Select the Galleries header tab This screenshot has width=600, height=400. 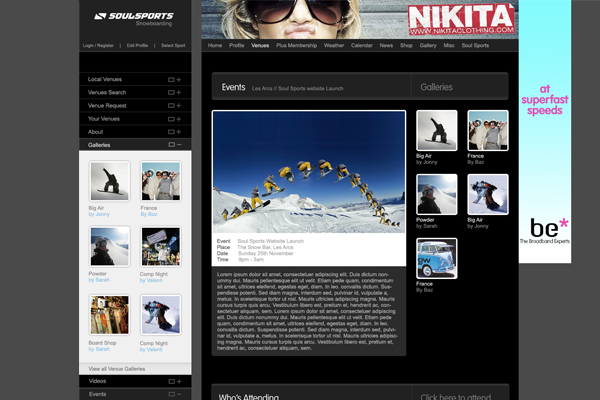[x=437, y=87]
